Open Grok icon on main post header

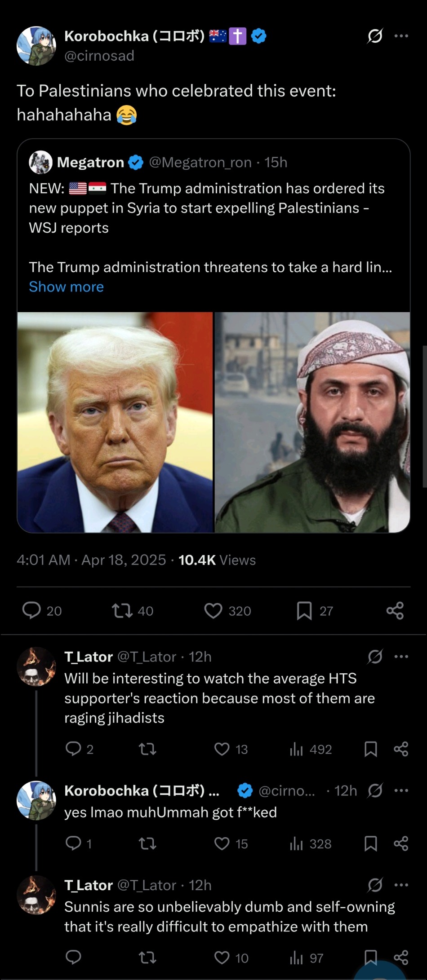(374, 35)
